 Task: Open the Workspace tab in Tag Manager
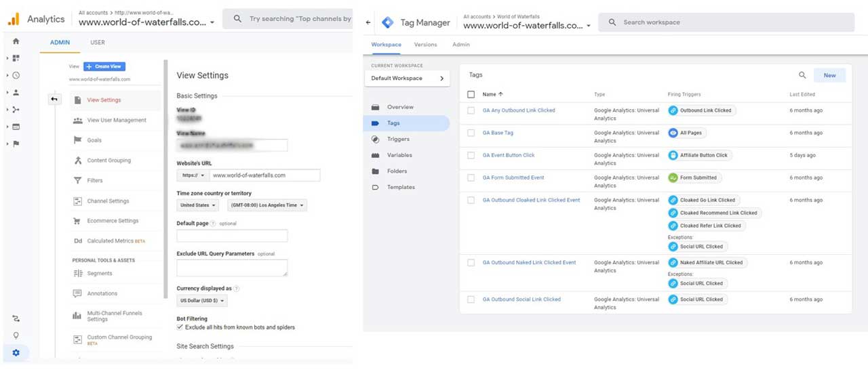(x=387, y=45)
